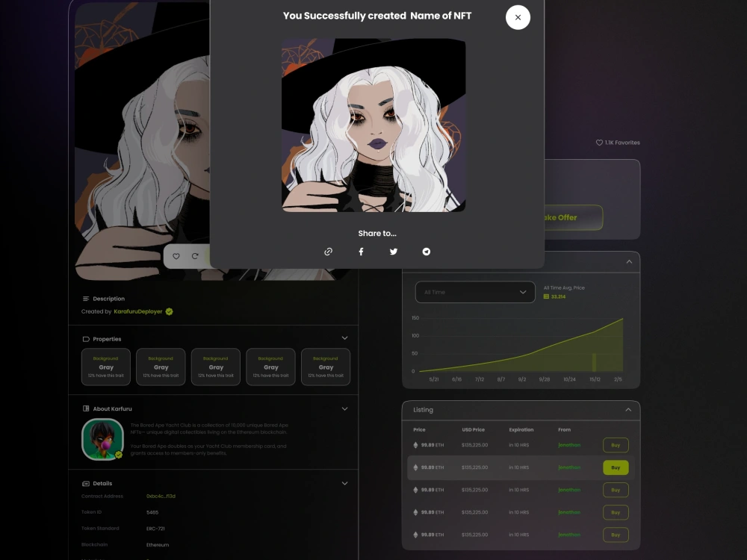Image resolution: width=747 pixels, height=560 pixels.
Task: Click jonathan seller link in first listing row
Action: [569, 445]
